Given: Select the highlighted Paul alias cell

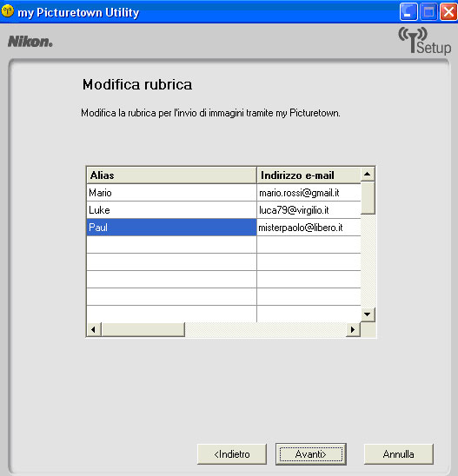Looking at the screenshot, I should [x=171, y=228].
